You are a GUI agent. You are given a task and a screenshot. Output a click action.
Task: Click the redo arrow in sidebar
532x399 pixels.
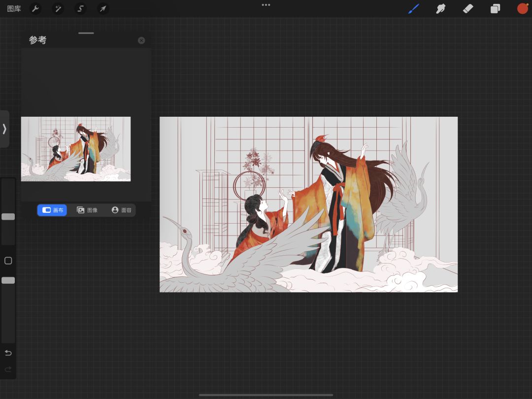pos(8,369)
